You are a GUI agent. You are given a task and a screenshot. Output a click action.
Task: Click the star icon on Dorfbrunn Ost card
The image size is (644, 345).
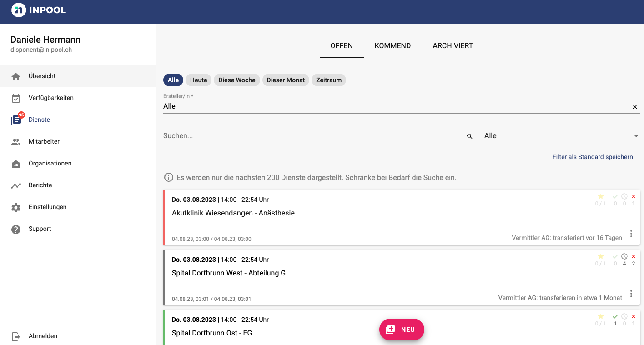tap(601, 316)
